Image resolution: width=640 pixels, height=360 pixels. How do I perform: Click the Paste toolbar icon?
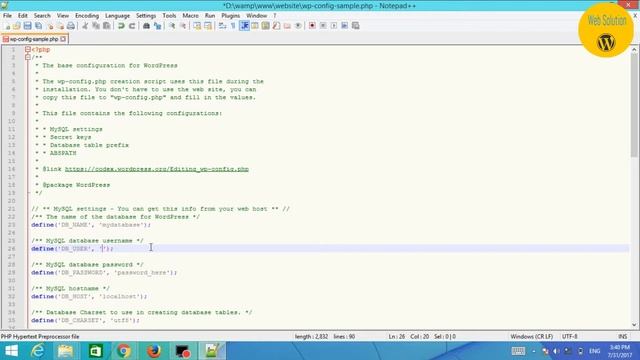pyautogui.click(x=107, y=26)
